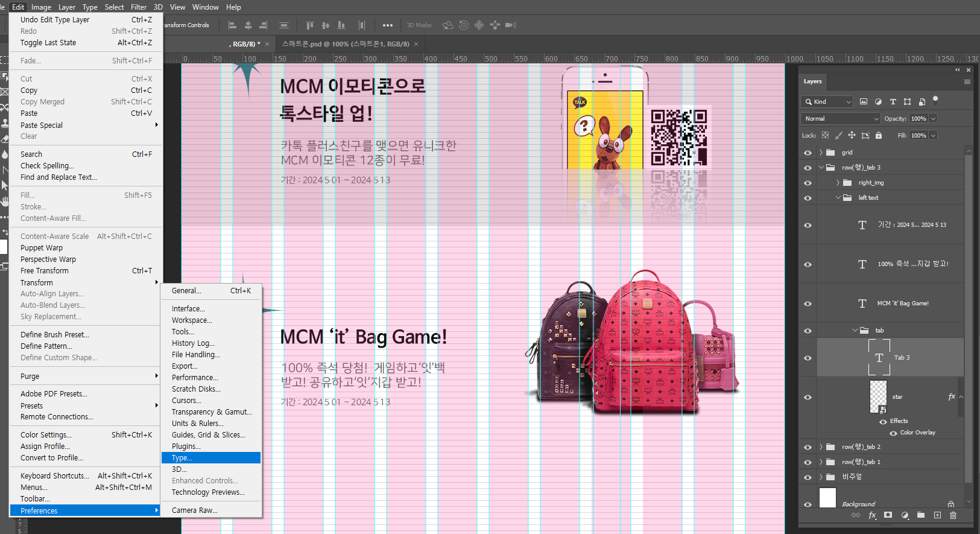
Task: Click Create new group folder icon
Action: [921, 515]
